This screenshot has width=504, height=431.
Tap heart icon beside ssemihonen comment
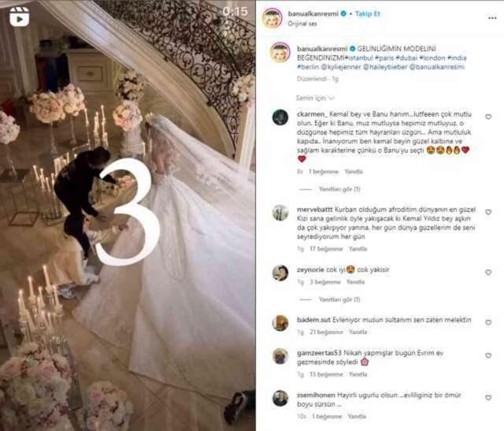coord(488,398)
